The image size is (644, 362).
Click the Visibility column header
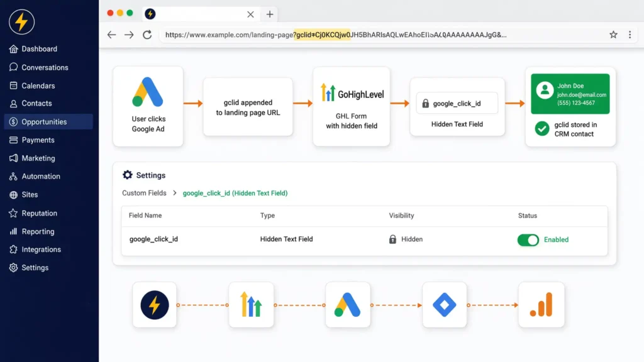[401, 216]
